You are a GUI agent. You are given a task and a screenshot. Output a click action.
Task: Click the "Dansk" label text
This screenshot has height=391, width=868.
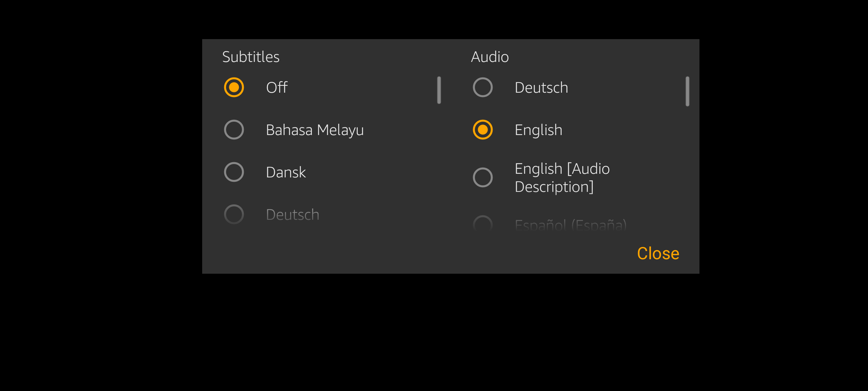tap(286, 172)
